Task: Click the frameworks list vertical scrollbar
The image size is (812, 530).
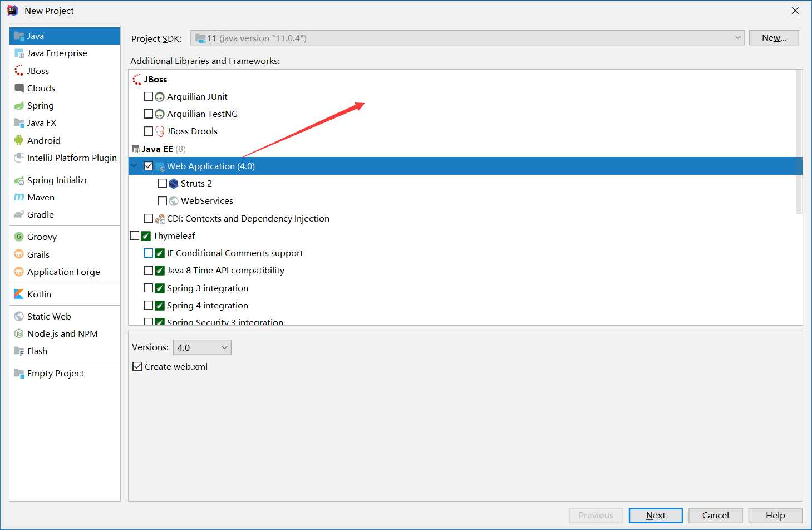Action: (799, 142)
